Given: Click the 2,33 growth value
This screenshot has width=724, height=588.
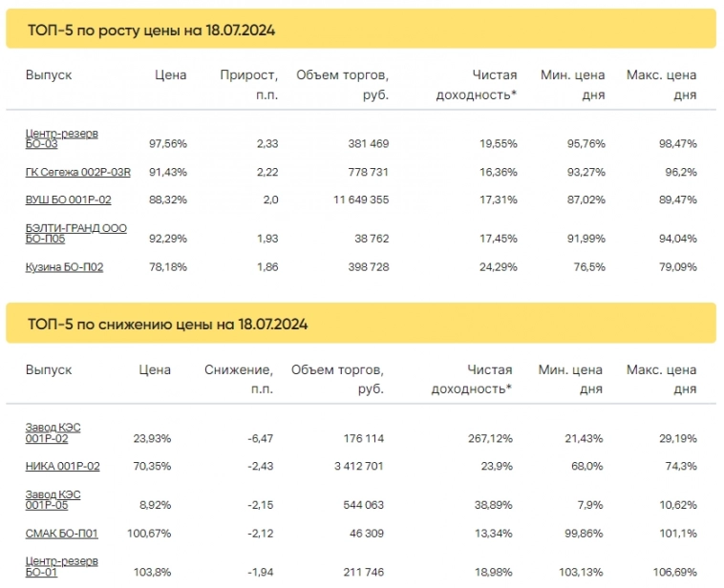Looking at the screenshot, I should point(267,143).
